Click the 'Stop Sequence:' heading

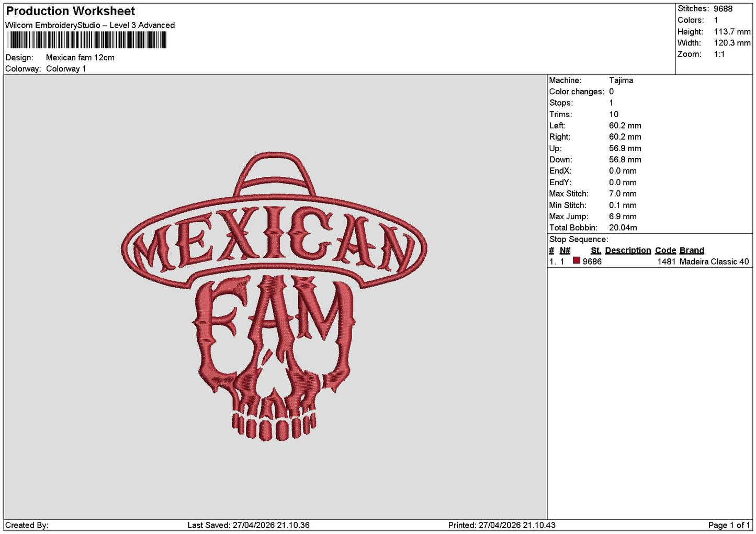pyautogui.click(x=579, y=239)
